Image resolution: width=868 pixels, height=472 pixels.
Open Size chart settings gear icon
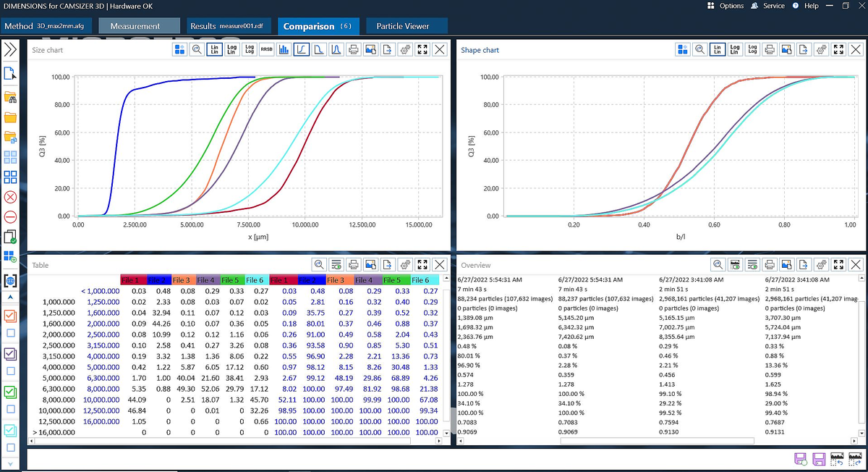(405, 49)
